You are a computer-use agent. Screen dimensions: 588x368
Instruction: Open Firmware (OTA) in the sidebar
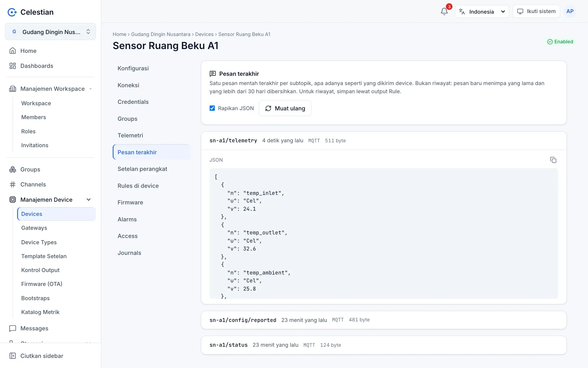[x=56, y=284]
